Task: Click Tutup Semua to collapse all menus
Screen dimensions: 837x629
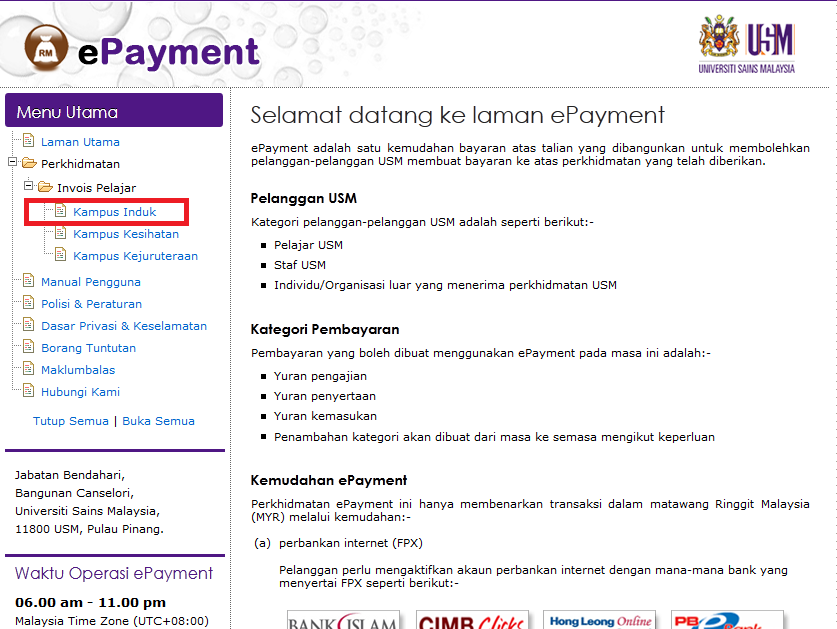Action: [70, 422]
